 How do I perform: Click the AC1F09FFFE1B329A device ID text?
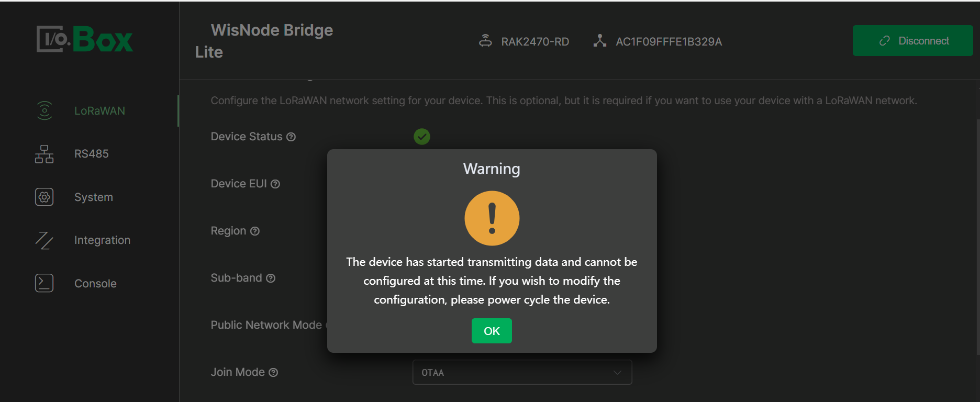point(669,42)
